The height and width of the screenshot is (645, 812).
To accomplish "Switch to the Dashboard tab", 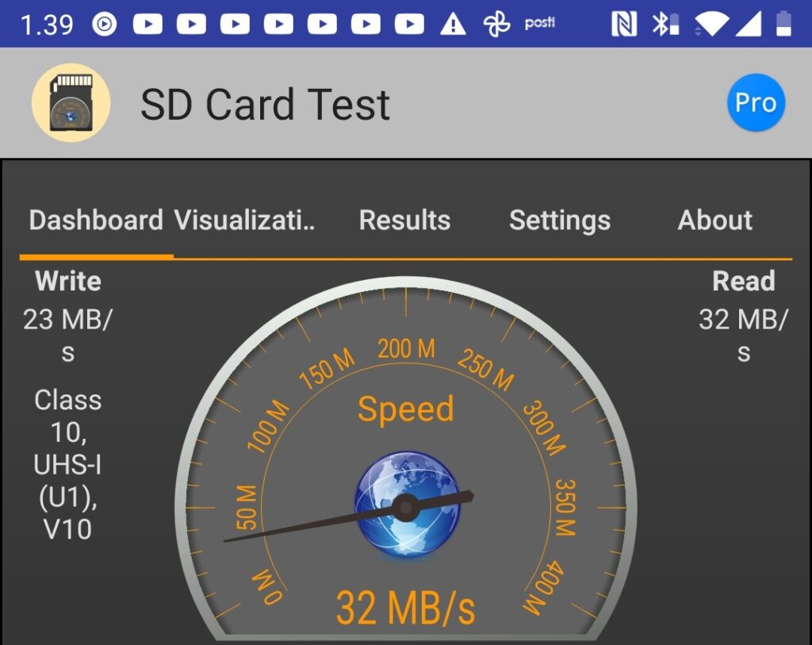I will (96, 220).
